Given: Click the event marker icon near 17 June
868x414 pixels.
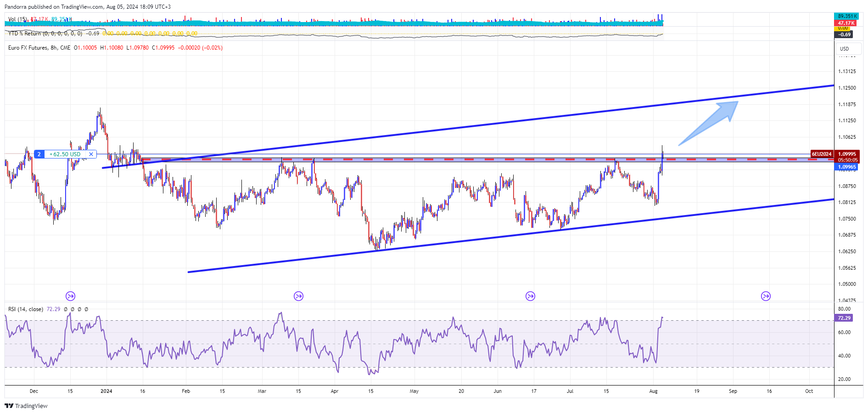Looking at the screenshot, I should (531, 296).
